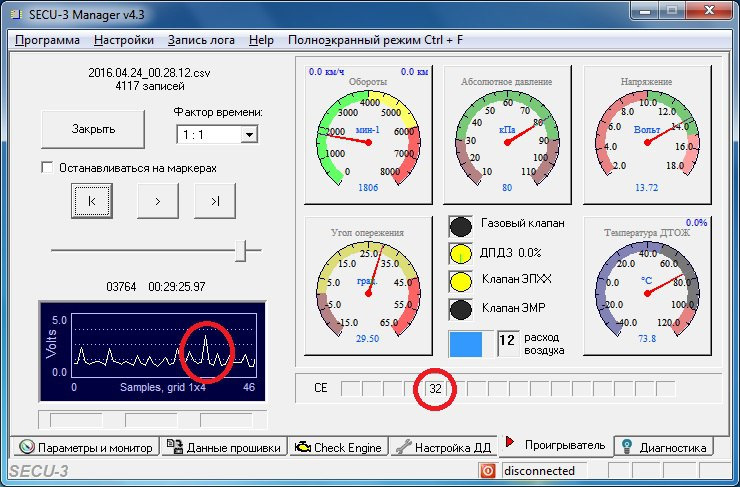Click the yellow throttle sensor (ДПДЗ) indicator lamp
The width and height of the screenshot is (740, 487).
click(x=461, y=254)
